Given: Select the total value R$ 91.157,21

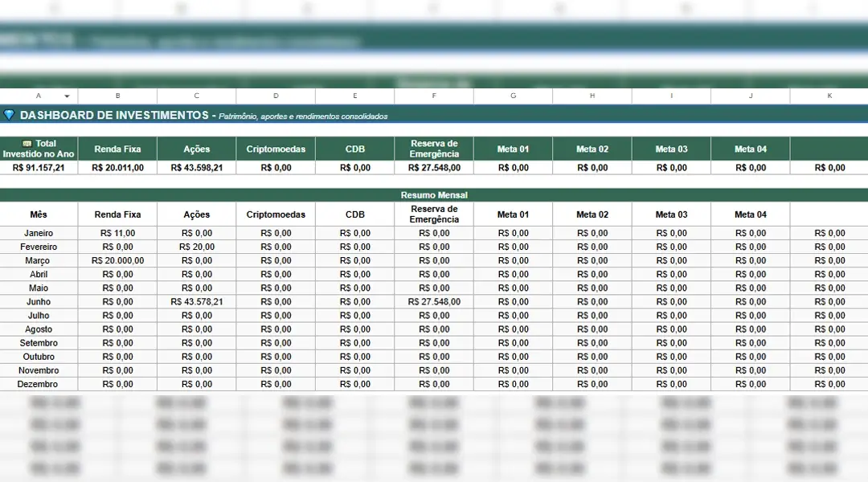Looking at the screenshot, I should pyautogui.click(x=39, y=168).
